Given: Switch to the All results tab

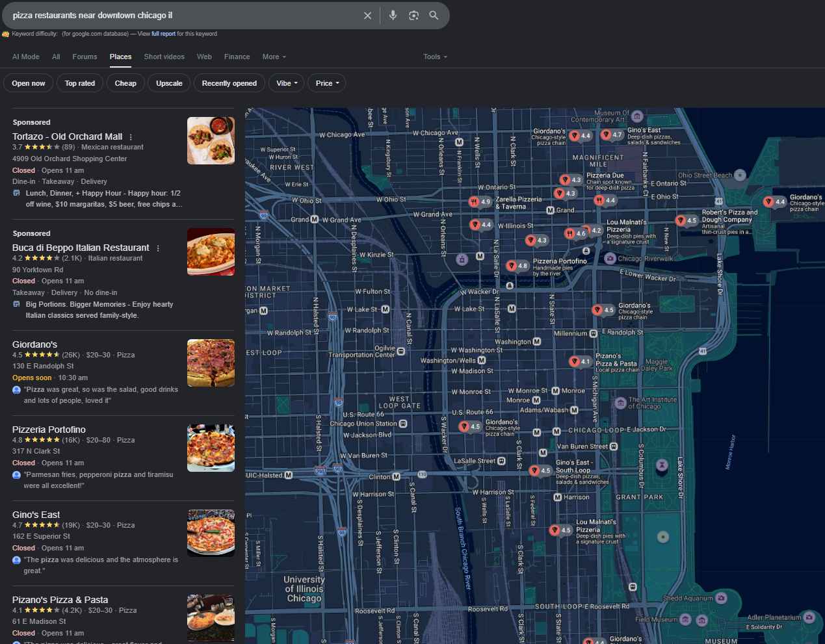Looking at the screenshot, I should 56,57.
